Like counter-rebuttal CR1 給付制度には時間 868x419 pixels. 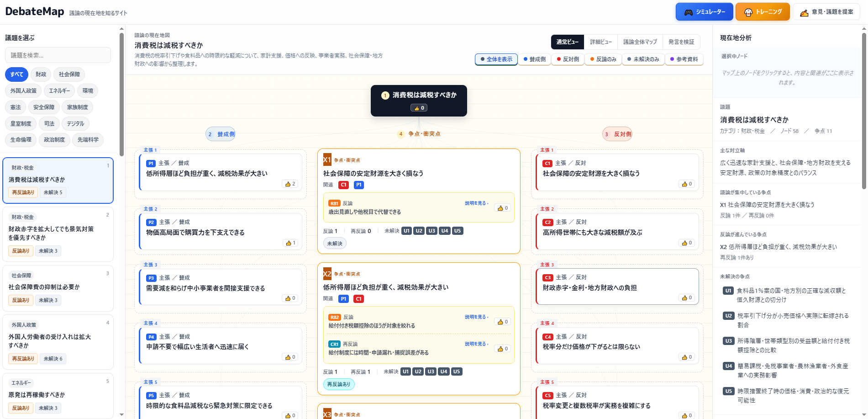[x=503, y=349]
